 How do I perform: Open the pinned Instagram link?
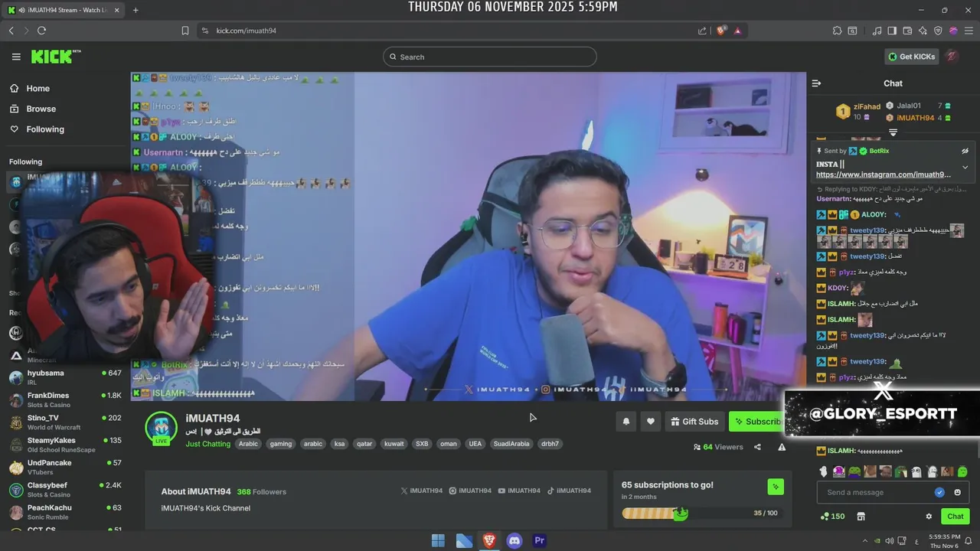pos(884,174)
